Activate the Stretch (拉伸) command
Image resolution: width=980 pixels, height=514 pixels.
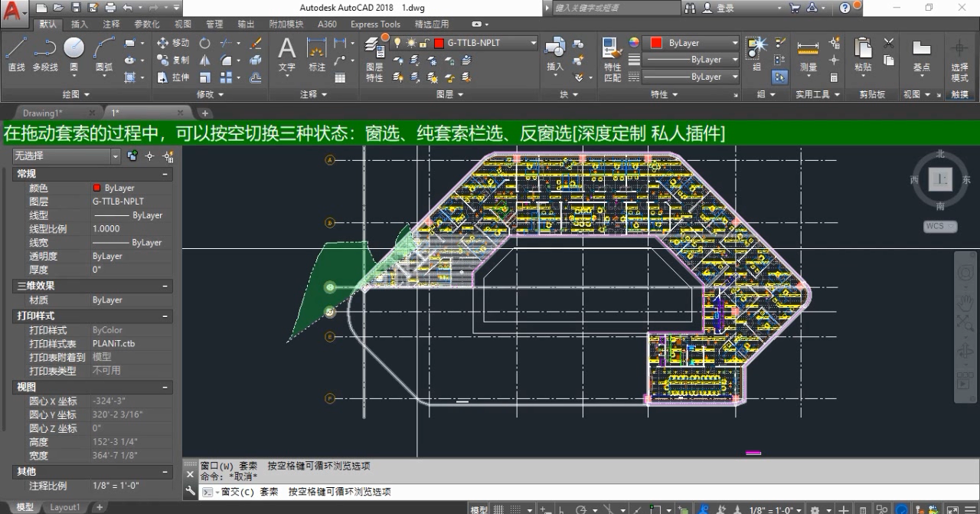(x=173, y=77)
